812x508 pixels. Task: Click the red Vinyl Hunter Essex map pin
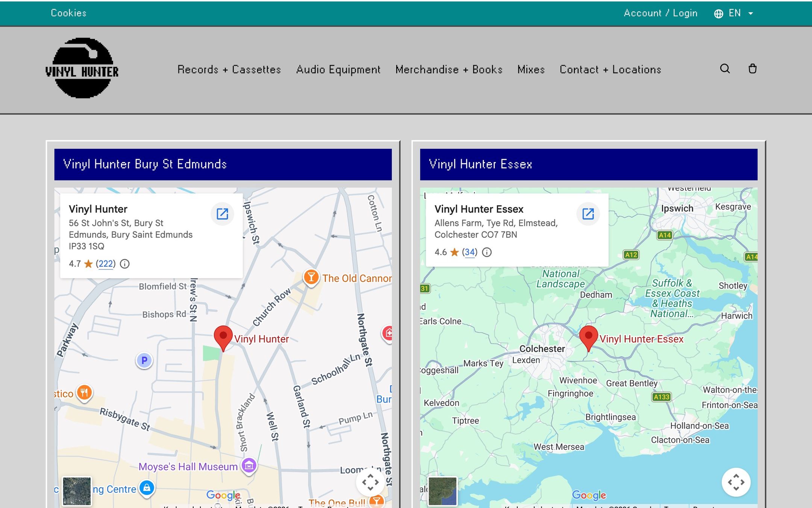[589, 338]
